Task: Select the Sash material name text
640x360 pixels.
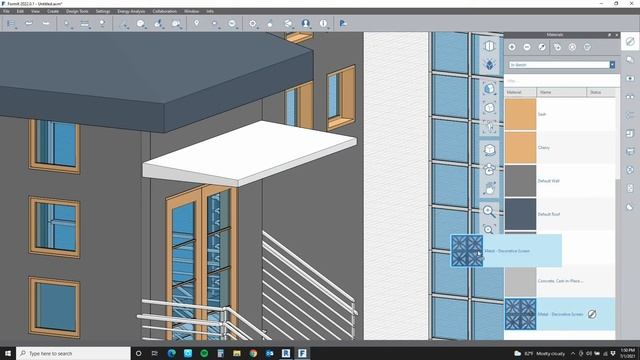Action: tap(542, 114)
